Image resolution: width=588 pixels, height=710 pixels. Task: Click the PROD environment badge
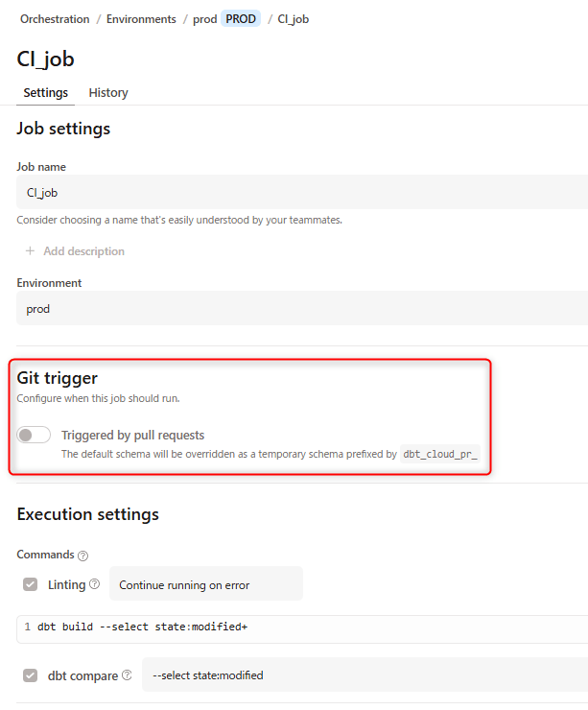pos(242,19)
